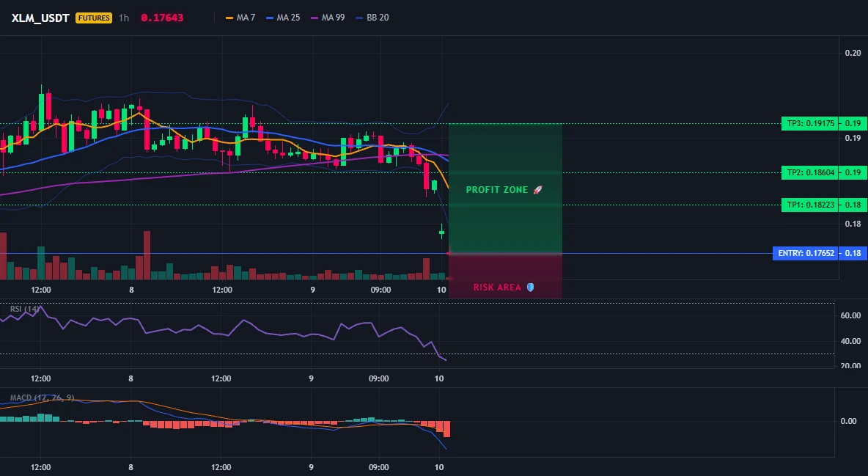This screenshot has width=868, height=476.
Task: Click the 0.20 price axis value
Action: coord(853,54)
